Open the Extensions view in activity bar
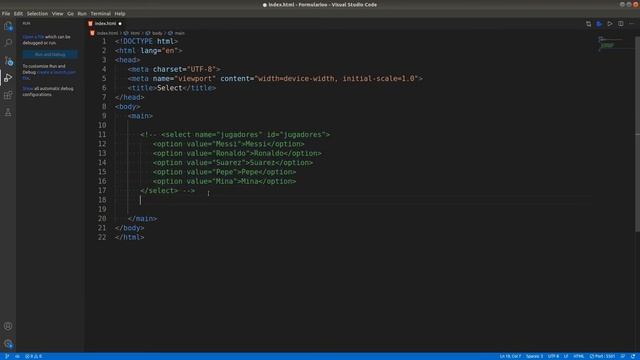The width and height of the screenshot is (640, 360). point(8,95)
